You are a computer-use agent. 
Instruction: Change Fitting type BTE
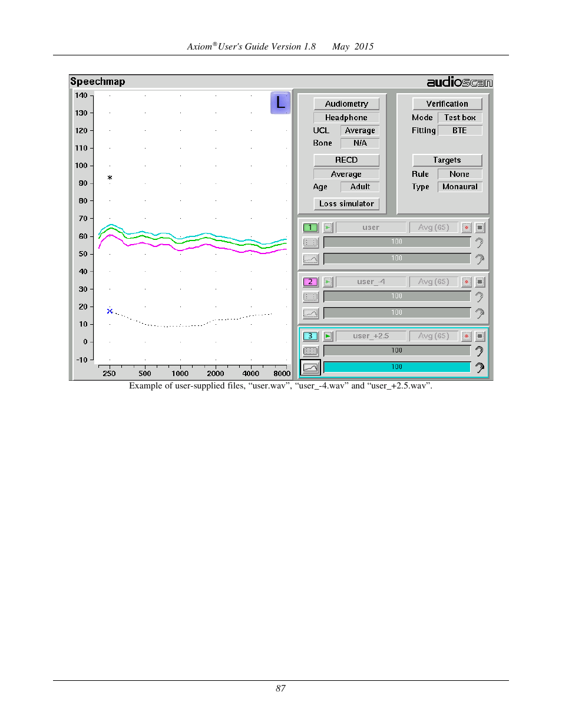[460, 131]
